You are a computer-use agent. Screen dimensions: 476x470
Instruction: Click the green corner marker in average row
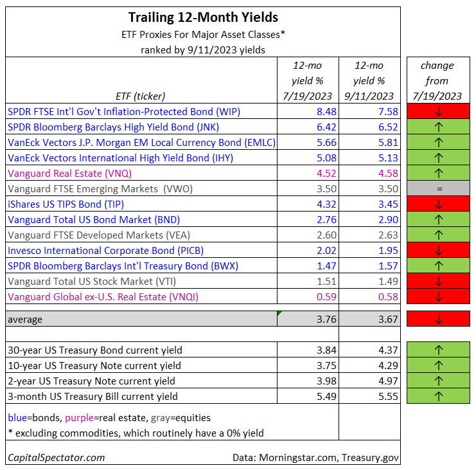(x=279, y=313)
